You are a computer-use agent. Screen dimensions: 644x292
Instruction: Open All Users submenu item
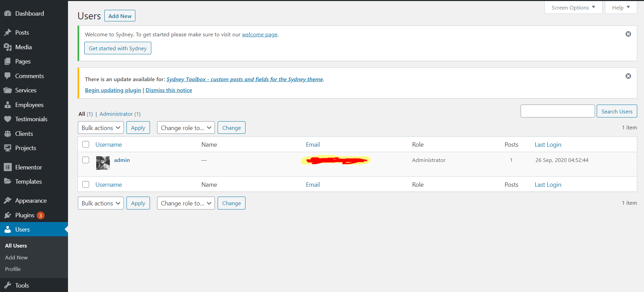tap(16, 246)
